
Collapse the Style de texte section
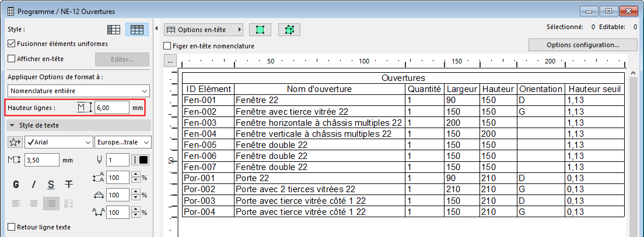point(12,125)
